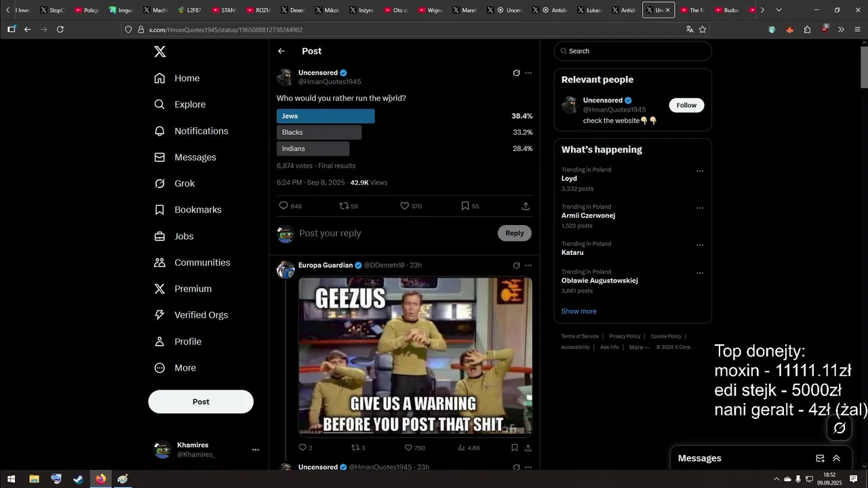The image size is (868, 488).
Task: Bookmark the Europa Guardian comment
Action: tap(515, 448)
